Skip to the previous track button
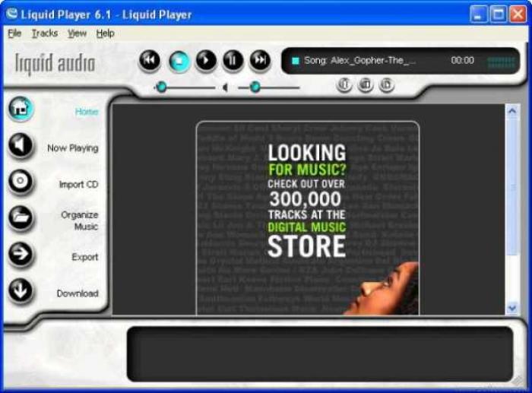 (150, 61)
